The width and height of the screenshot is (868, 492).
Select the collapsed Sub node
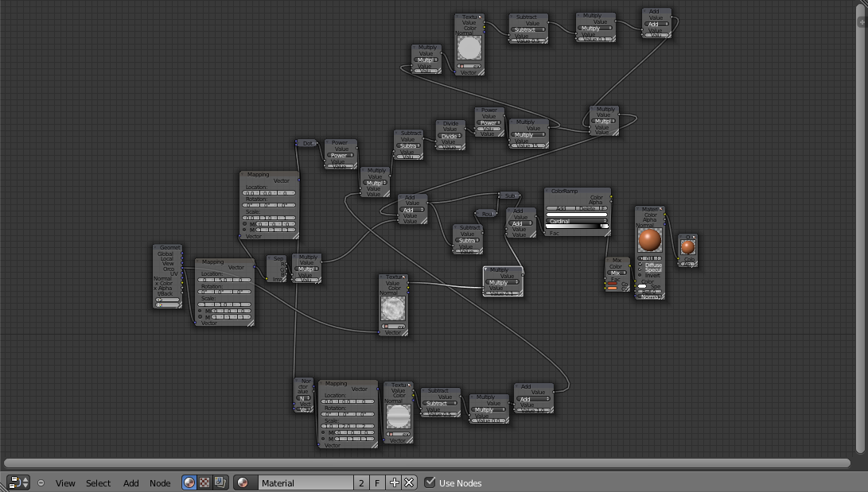[509, 196]
